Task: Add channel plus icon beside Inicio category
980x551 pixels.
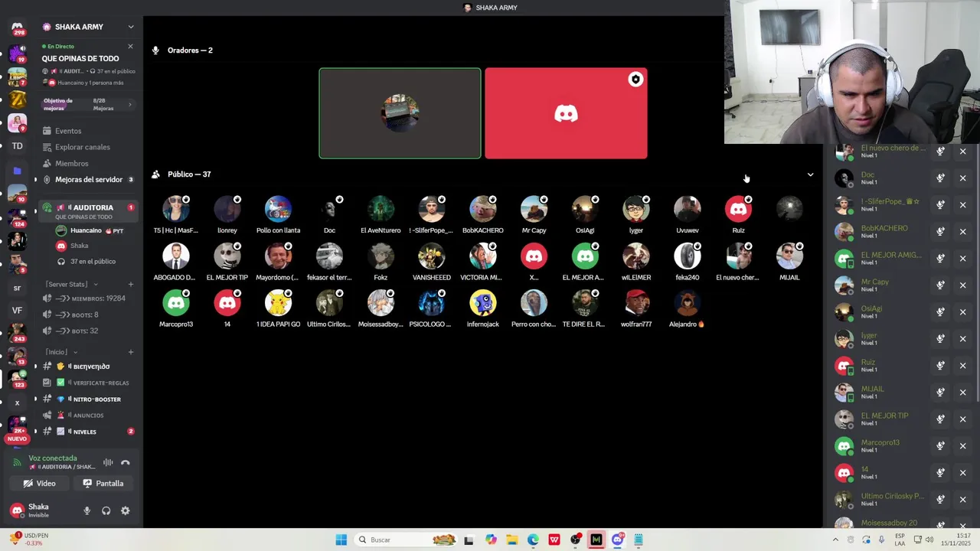Action: click(x=131, y=352)
